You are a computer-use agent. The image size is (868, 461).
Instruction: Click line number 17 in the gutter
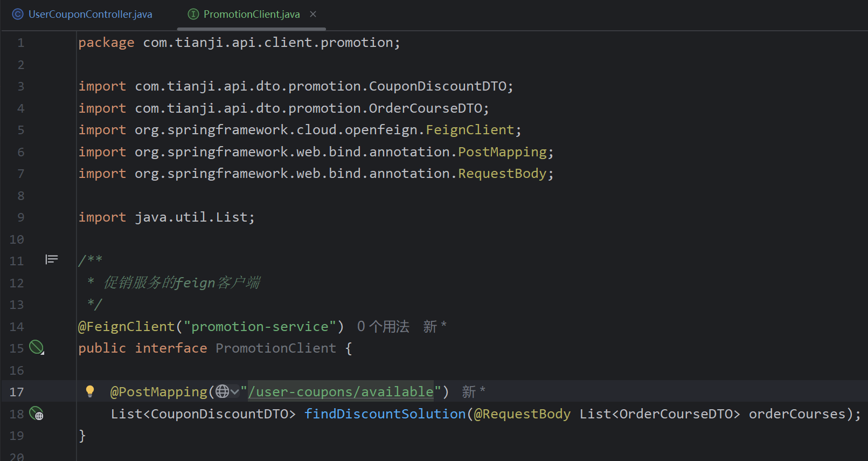17,392
